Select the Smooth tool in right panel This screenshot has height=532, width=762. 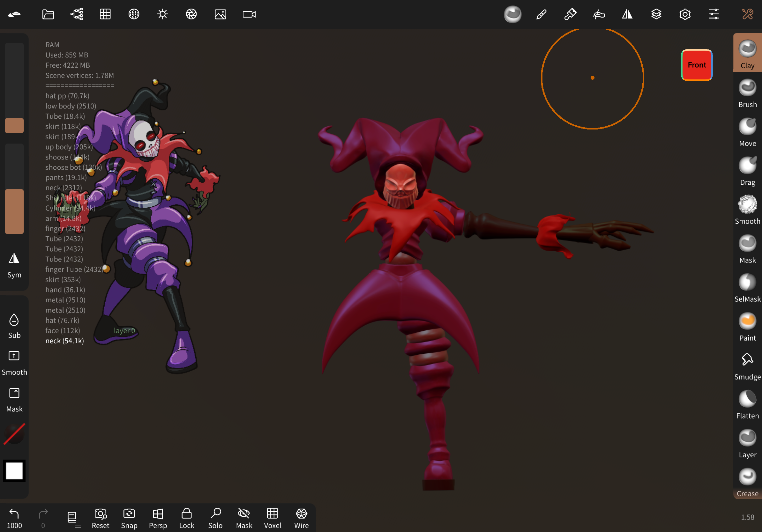tap(747, 210)
